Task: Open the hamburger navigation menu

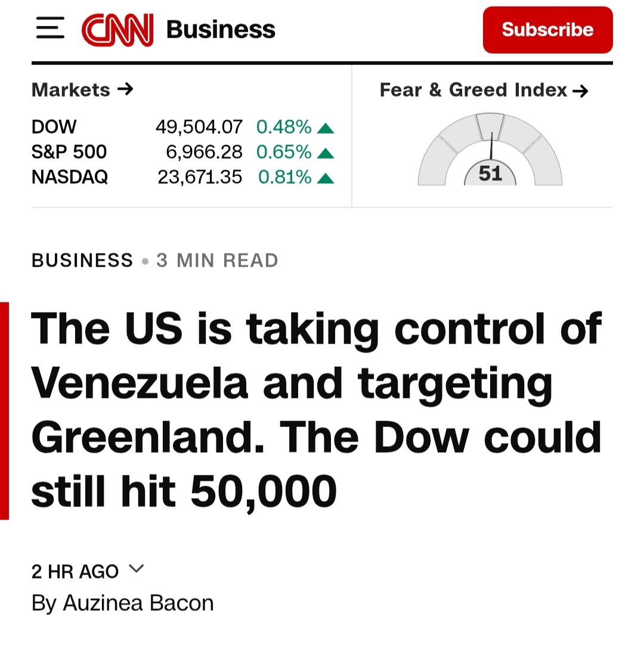Action: [x=50, y=29]
